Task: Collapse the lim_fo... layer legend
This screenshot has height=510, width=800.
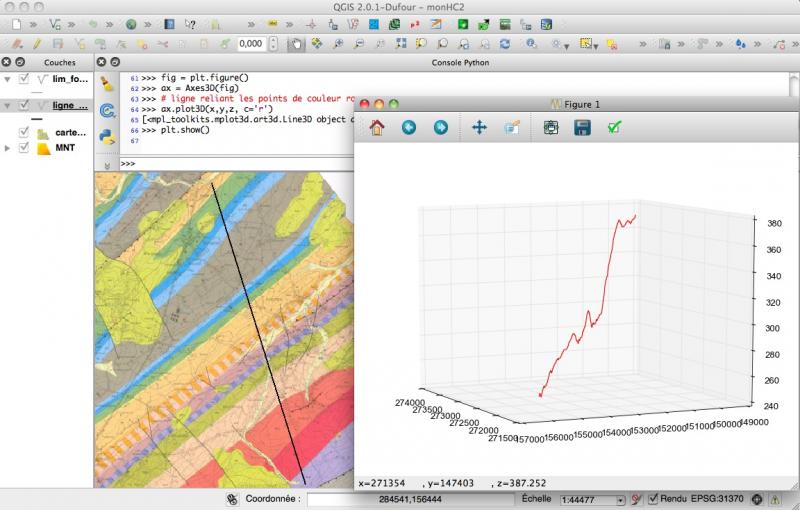Action: coord(8,79)
